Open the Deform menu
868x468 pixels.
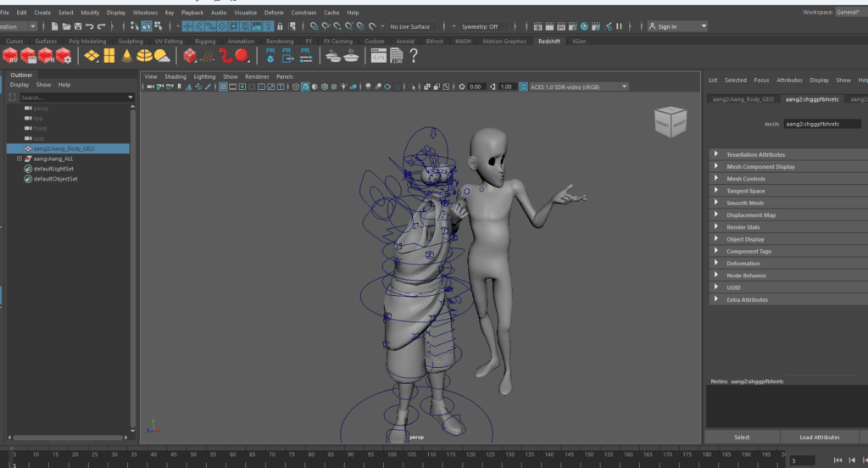pos(274,12)
